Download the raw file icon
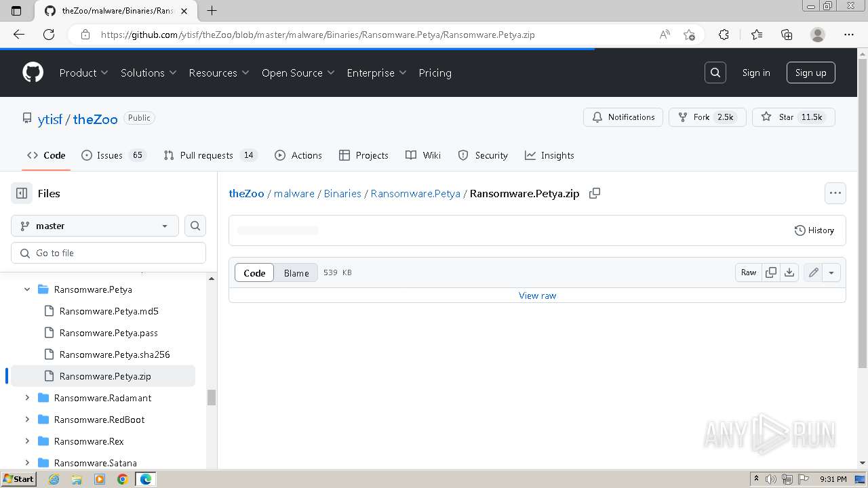Screen dimensions: 868x488 coord(789,272)
